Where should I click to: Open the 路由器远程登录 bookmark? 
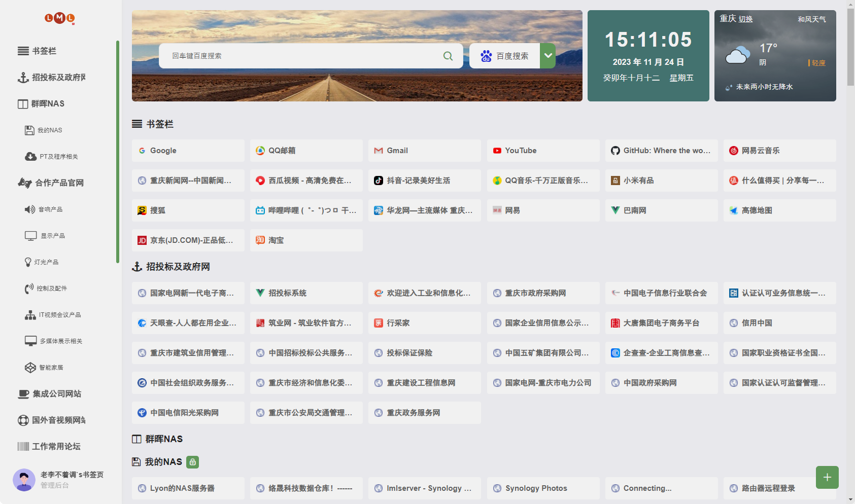(x=780, y=488)
